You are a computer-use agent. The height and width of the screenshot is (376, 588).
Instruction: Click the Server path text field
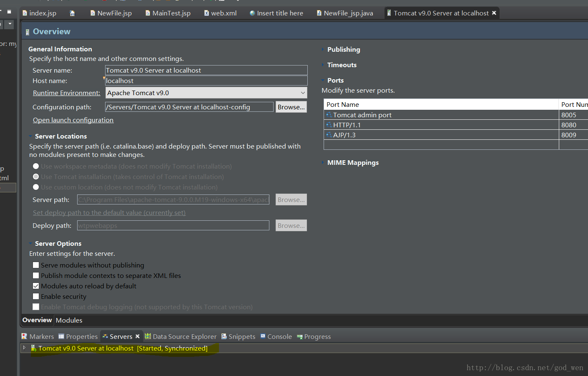pyautogui.click(x=173, y=199)
